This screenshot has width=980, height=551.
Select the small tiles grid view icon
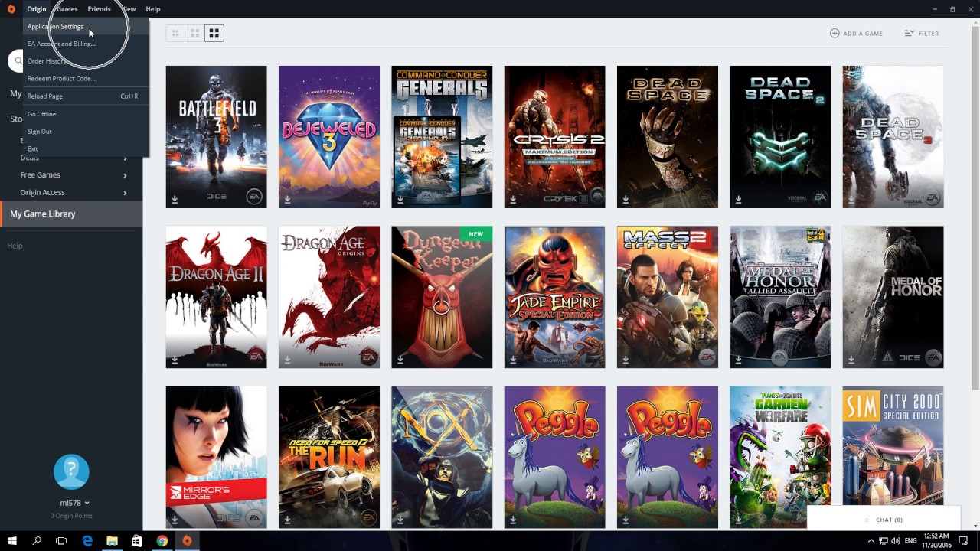click(x=175, y=34)
